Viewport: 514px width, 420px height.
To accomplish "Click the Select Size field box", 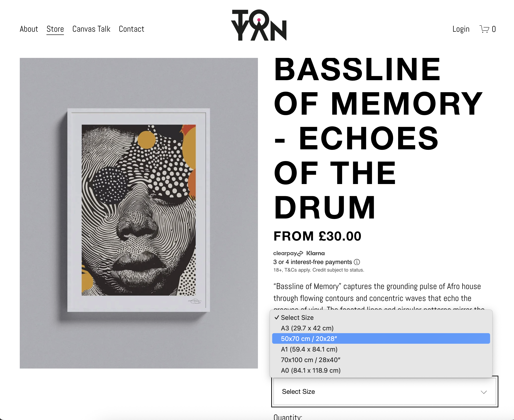I will 385,392.
